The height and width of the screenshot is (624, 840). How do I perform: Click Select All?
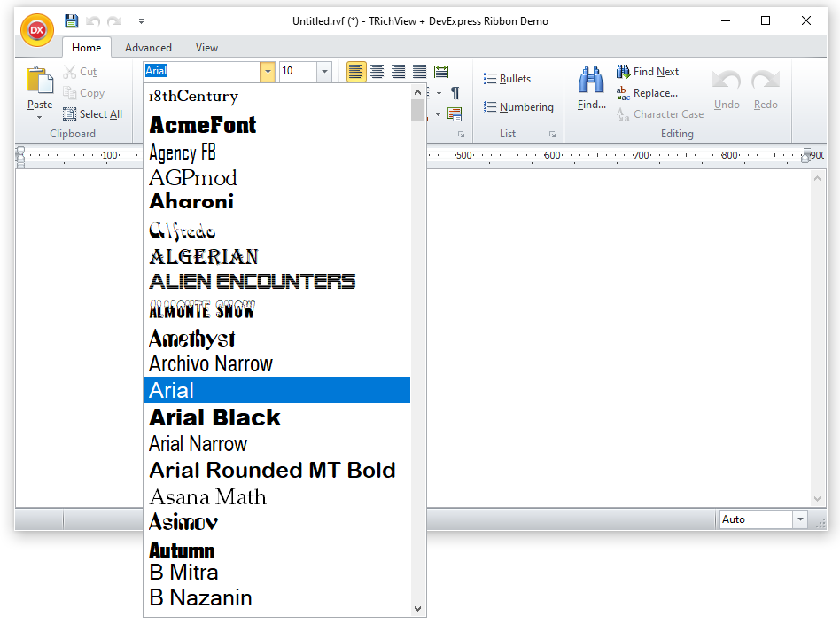click(x=93, y=114)
